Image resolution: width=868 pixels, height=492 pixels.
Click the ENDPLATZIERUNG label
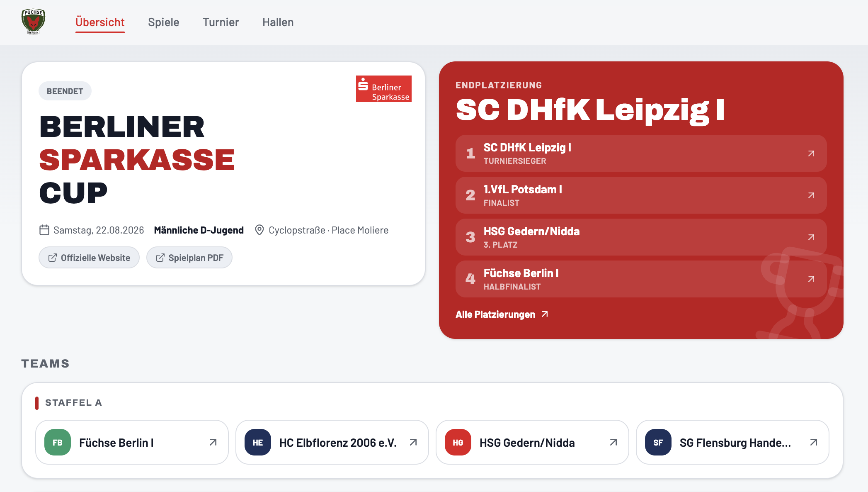pyautogui.click(x=499, y=85)
